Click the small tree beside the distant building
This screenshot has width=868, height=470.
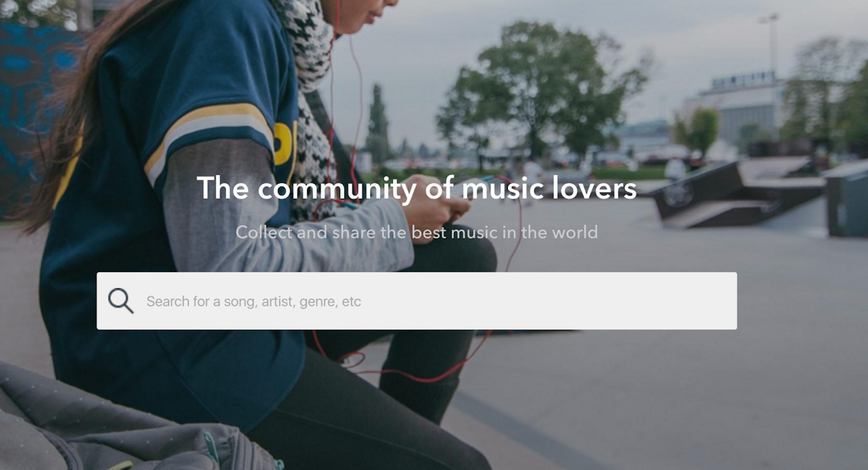[696, 131]
